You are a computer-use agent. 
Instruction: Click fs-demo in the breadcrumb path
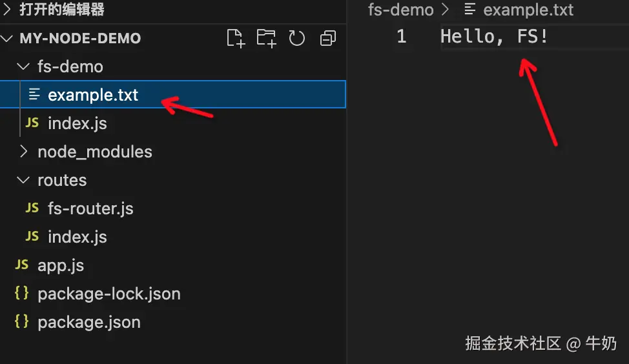point(400,10)
